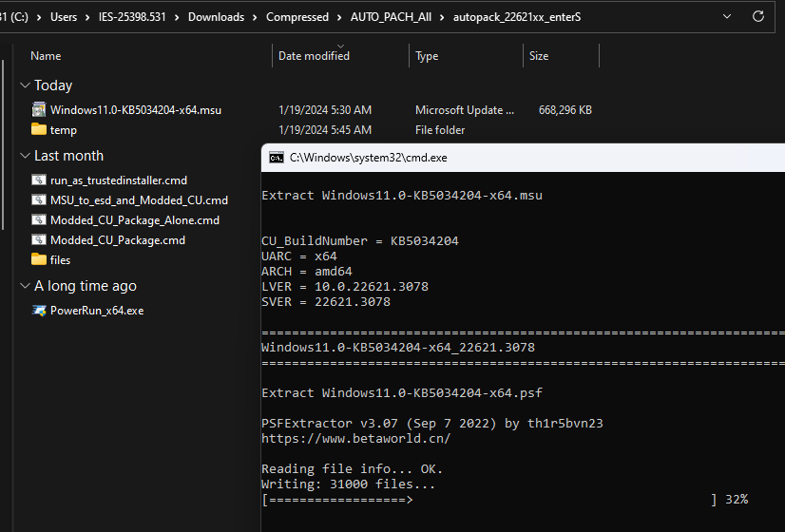
Task: Select the Windows11.0-KB5034204-x64.msu file name
Action: click(x=136, y=110)
